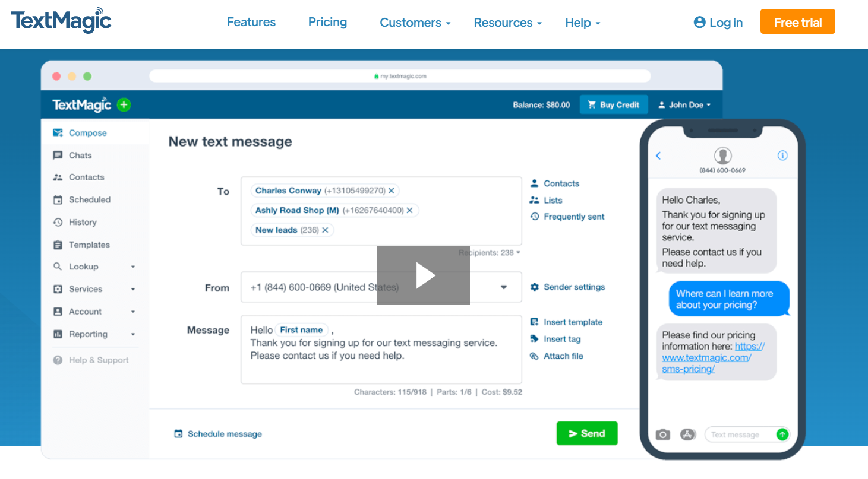Expand the Account sidebar section
The height and width of the screenshot is (479, 868).
click(x=95, y=312)
